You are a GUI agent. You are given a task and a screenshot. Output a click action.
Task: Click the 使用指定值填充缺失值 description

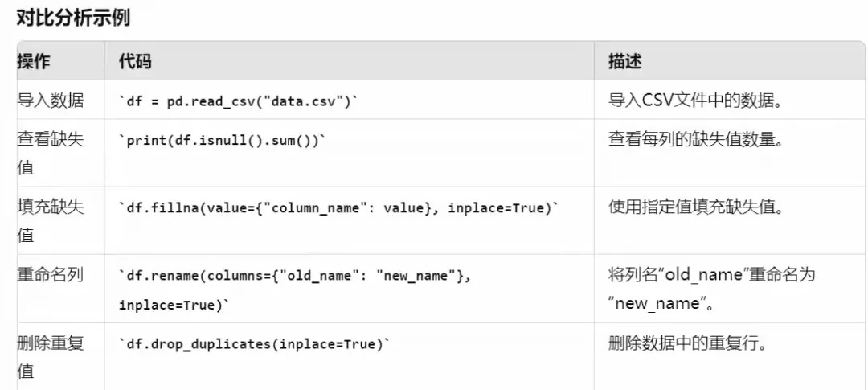point(696,207)
